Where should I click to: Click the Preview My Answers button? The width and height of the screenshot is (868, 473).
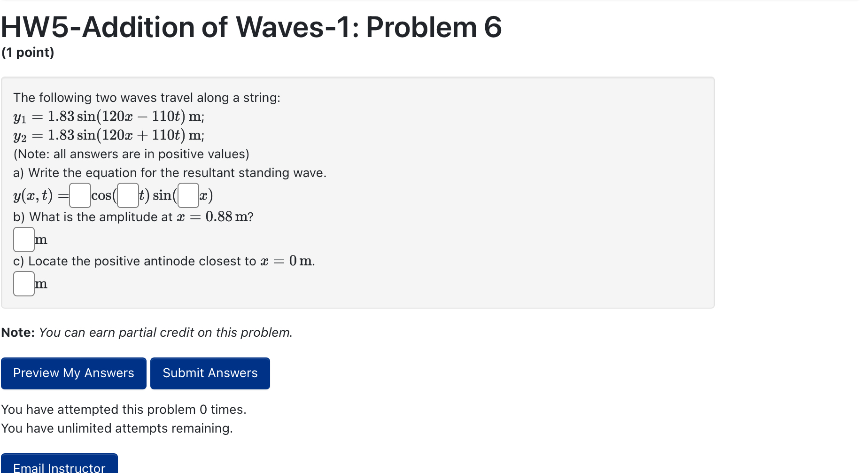point(73,373)
